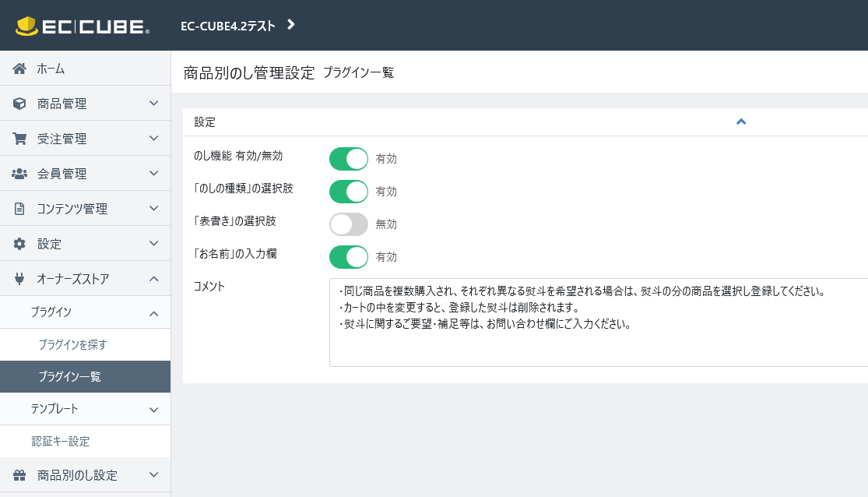Enable the 「表書き」の選択肢 switch
Image resolution: width=868 pixels, height=497 pixels.
click(x=349, y=224)
